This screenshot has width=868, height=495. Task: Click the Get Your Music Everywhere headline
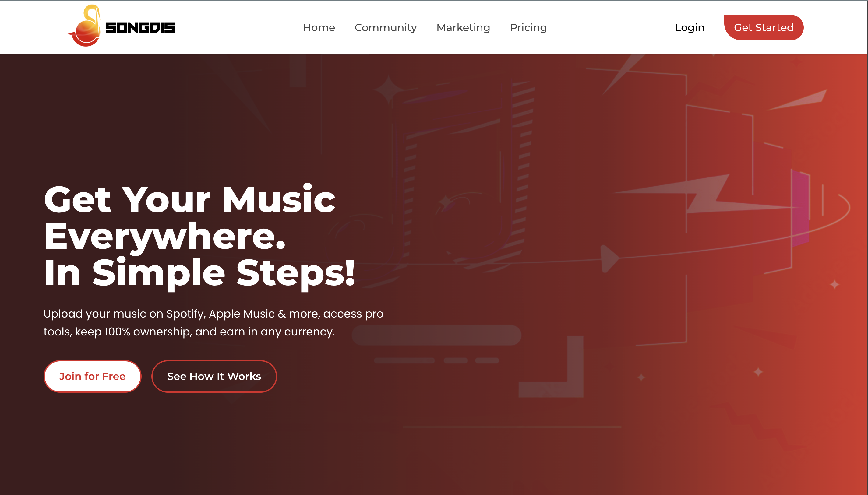(199, 236)
